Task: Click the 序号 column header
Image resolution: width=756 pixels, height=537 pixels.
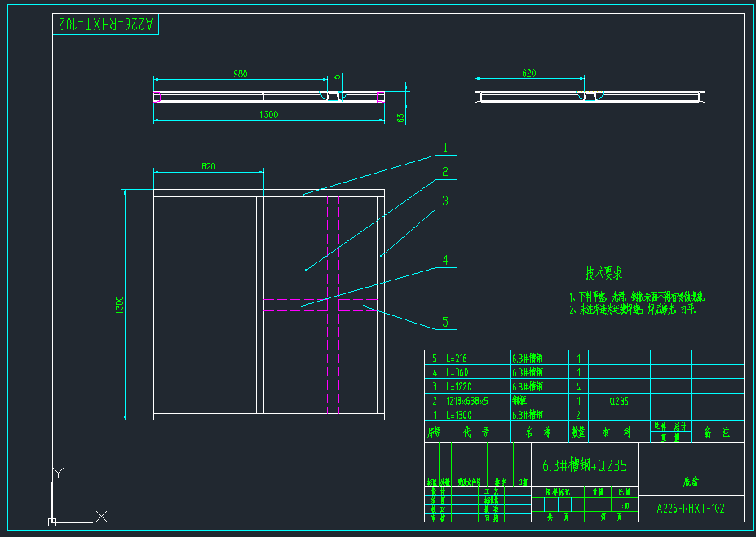Action: pos(434,432)
